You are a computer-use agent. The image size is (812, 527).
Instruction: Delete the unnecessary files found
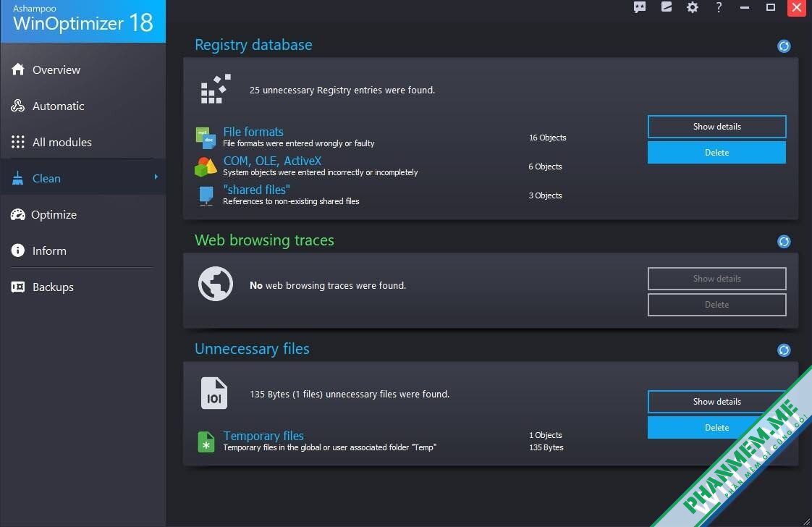(716, 428)
